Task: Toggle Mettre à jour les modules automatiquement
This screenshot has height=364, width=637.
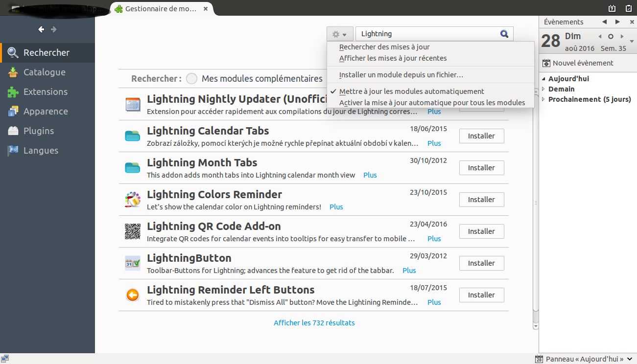Action: [x=430, y=91]
